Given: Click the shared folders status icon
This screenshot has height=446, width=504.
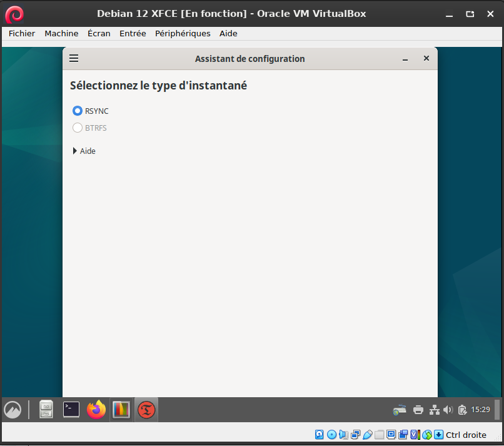Looking at the screenshot, I should pos(380,435).
